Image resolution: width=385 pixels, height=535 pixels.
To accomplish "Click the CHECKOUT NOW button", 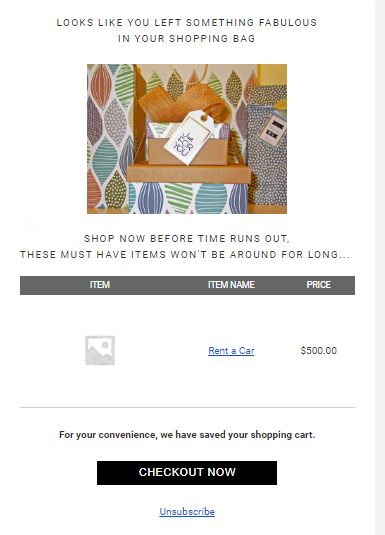I will 187,473.
